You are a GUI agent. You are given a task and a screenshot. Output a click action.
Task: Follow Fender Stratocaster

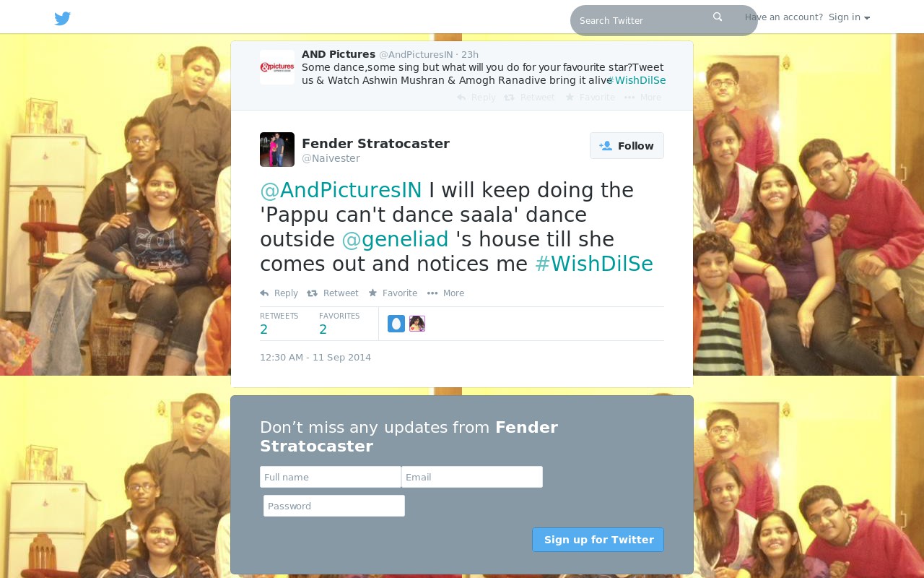click(627, 146)
